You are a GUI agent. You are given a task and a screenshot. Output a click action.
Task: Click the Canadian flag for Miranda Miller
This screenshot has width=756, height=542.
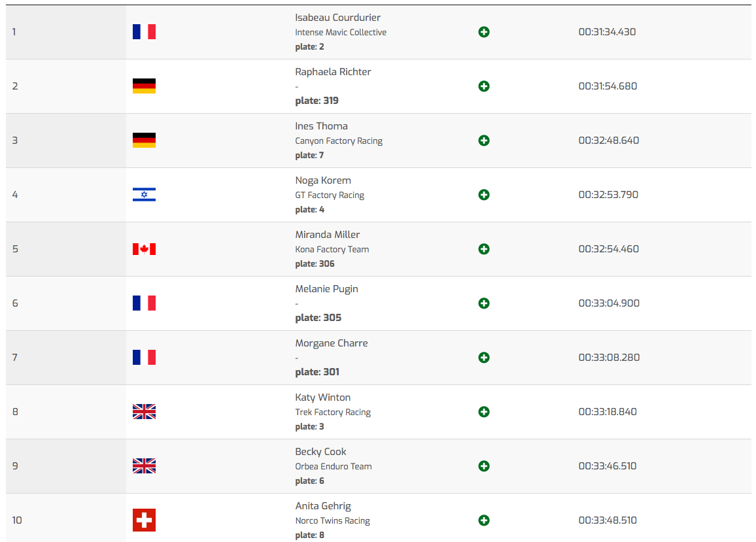(x=144, y=249)
